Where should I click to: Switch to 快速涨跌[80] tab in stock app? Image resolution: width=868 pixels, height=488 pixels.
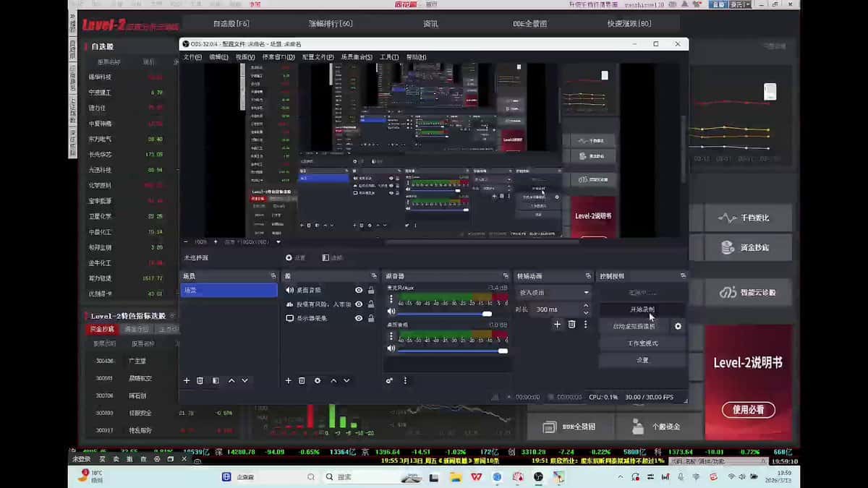(629, 24)
